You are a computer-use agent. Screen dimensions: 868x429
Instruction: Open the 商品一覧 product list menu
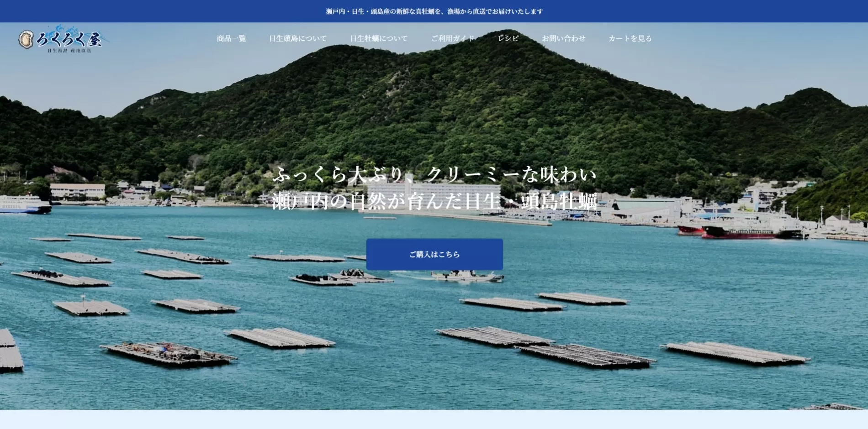231,39
